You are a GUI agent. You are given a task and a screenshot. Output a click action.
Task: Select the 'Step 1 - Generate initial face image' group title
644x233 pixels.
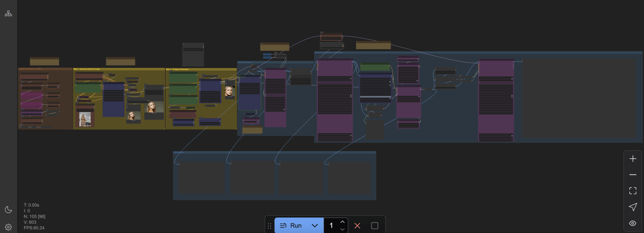click(x=87, y=69)
